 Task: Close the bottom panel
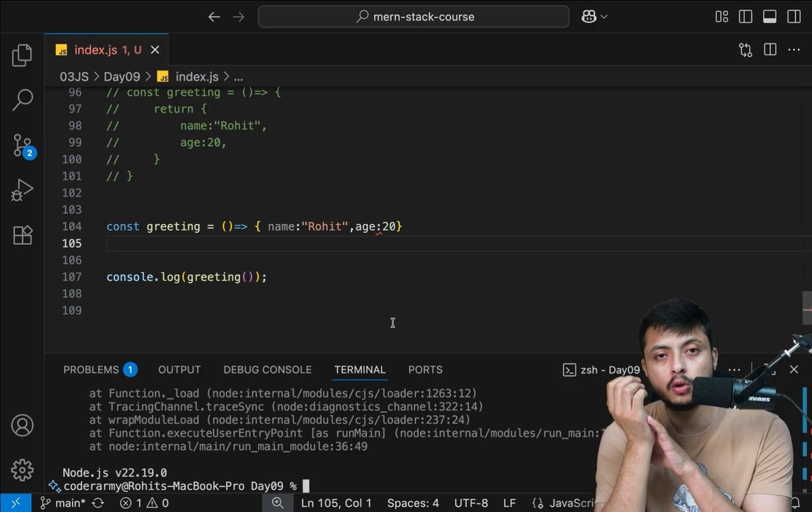[x=794, y=370]
